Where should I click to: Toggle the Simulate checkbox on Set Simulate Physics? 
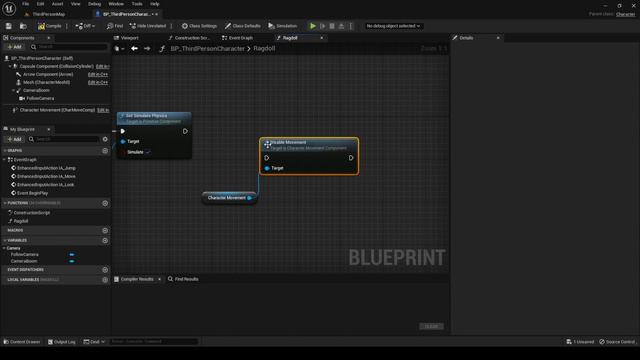[x=148, y=152]
